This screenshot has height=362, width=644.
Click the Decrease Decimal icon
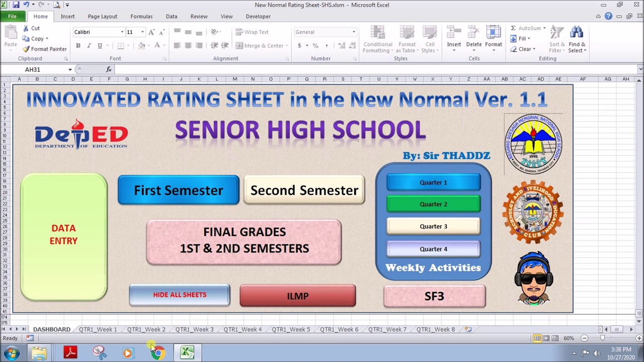[x=352, y=46]
